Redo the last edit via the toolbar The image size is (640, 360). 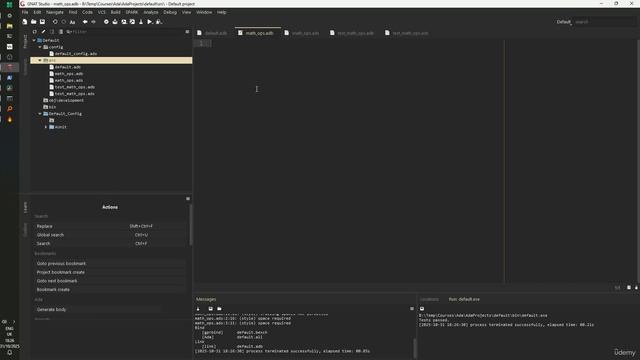[64, 22]
